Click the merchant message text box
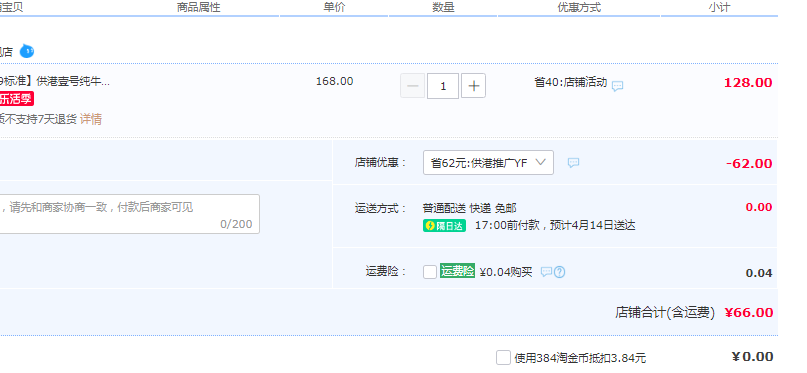Image resolution: width=807 pixels, height=373 pixels. [x=129, y=214]
